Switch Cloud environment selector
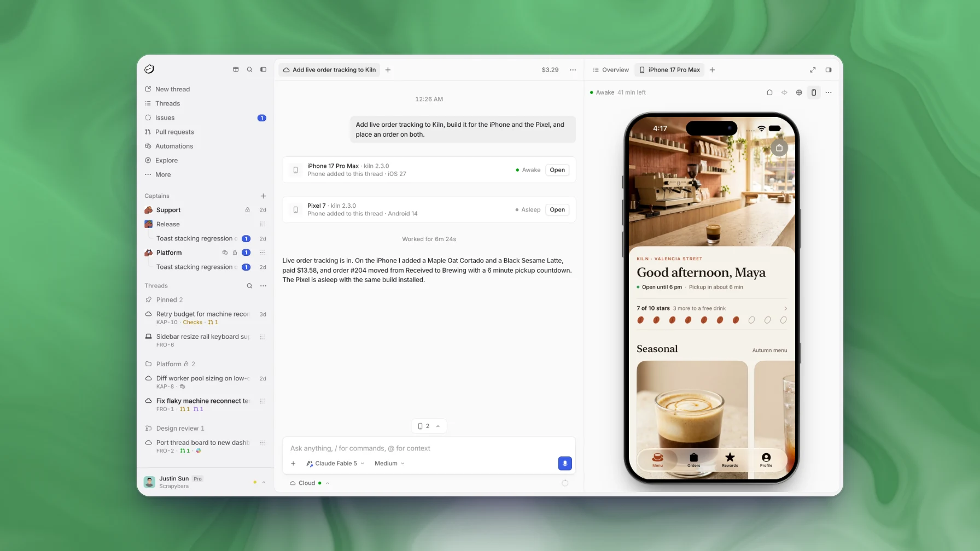Viewport: 980px width, 551px height. coord(310,483)
